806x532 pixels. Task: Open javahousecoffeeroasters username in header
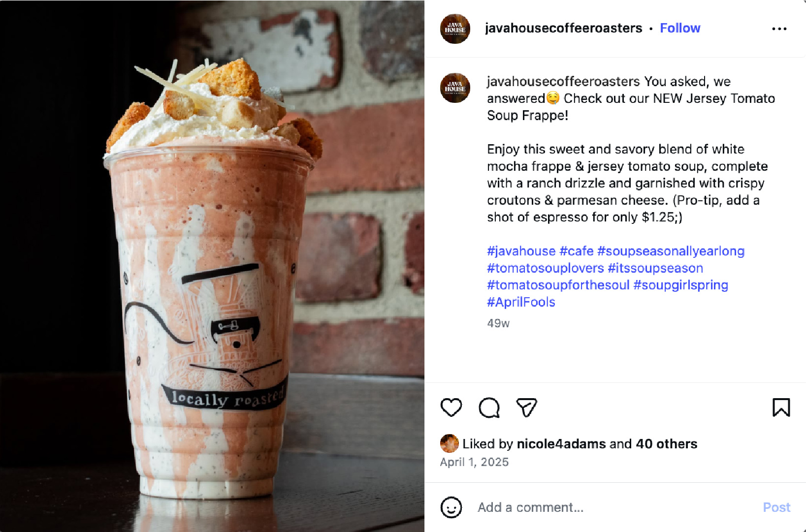(563, 28)
